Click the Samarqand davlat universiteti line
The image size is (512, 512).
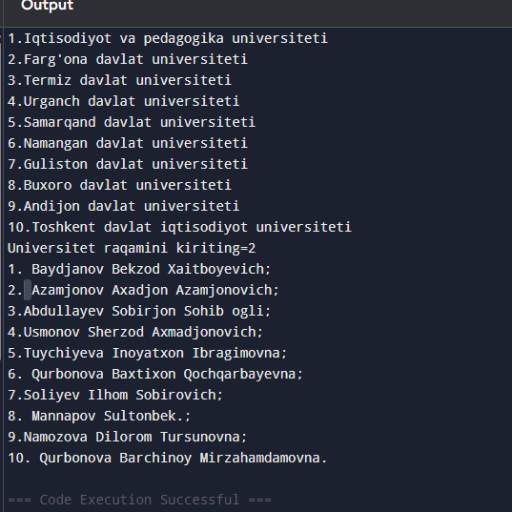pos(132,122)
